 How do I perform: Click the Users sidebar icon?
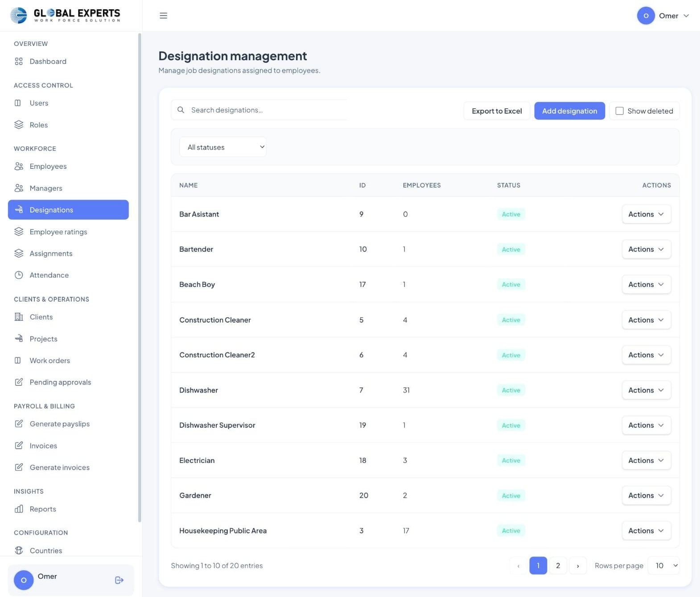click(x=18, y=103)
